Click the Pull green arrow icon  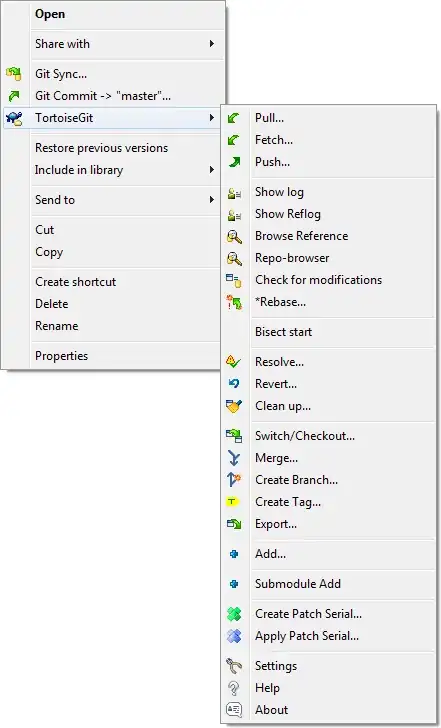[x=233, y=118]
